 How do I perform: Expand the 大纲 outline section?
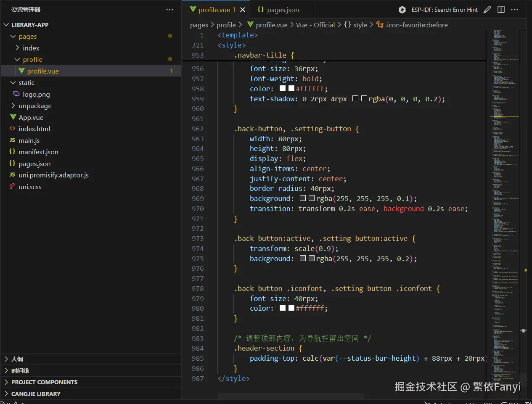[91, 359]
